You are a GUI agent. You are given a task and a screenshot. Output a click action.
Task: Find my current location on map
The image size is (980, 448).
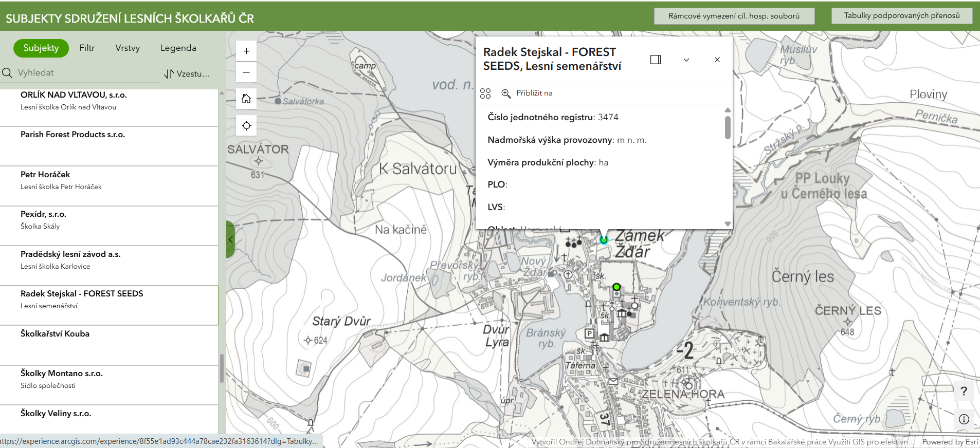tap(246, 126)
